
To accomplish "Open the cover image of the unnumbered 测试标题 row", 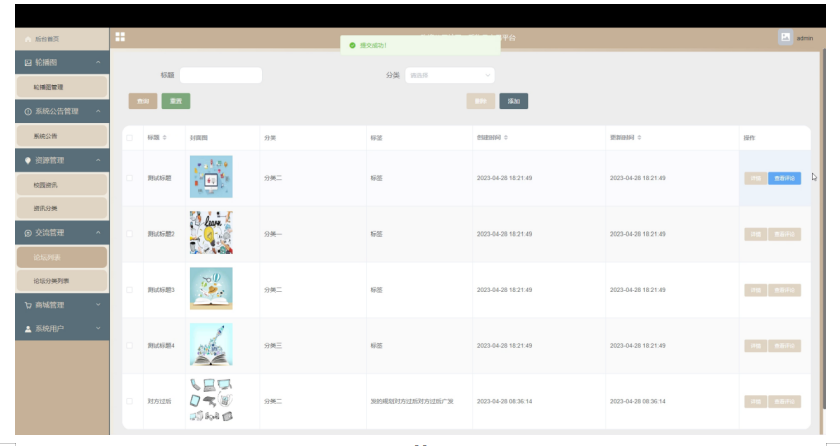I will coord(211,177).
